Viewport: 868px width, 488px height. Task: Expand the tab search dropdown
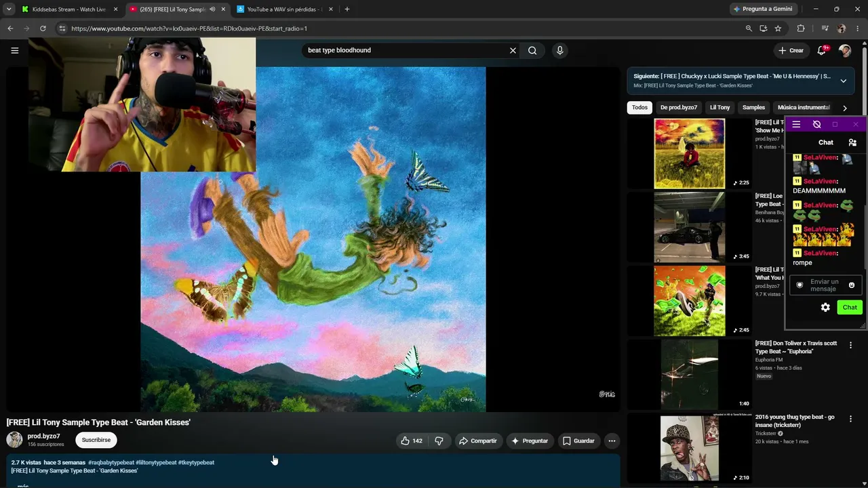click(9, 9)
